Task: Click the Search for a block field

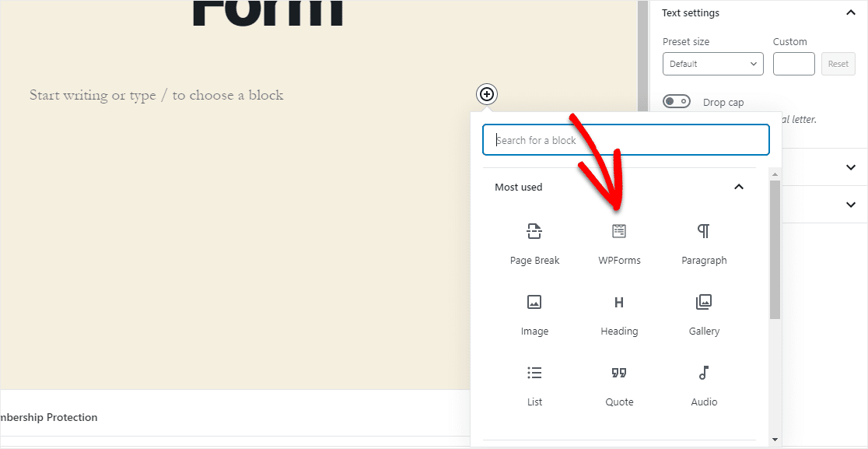Action: click(625, 140)
